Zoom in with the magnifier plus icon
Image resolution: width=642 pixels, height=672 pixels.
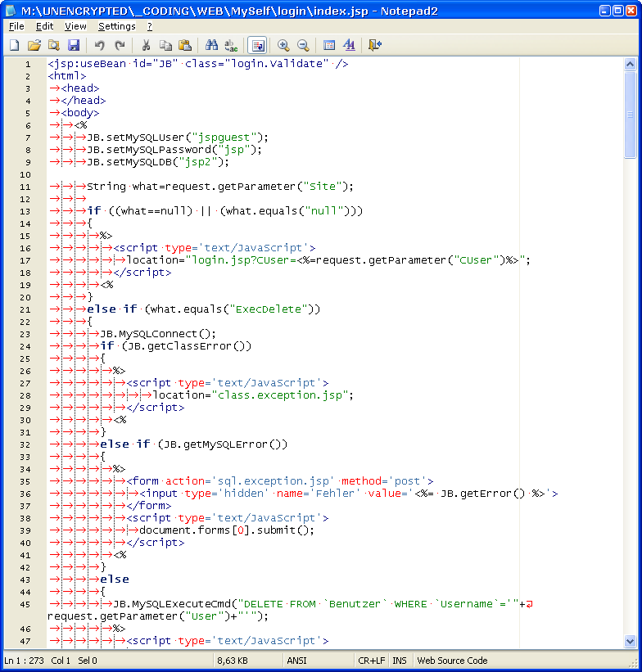(283, 45)
